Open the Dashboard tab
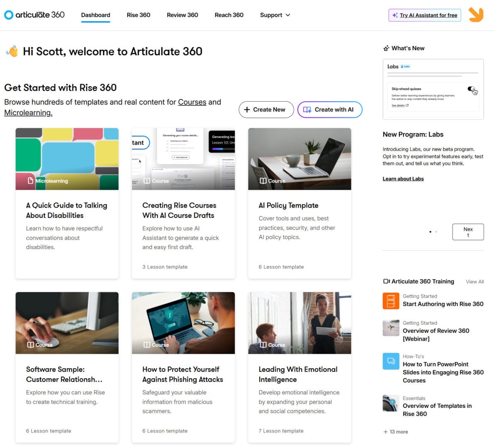 [x=95, y=15]
